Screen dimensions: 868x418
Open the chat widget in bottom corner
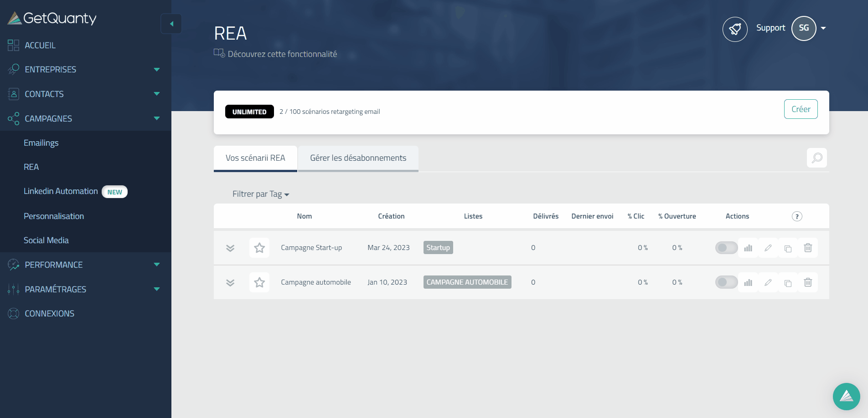coord(846,396)
